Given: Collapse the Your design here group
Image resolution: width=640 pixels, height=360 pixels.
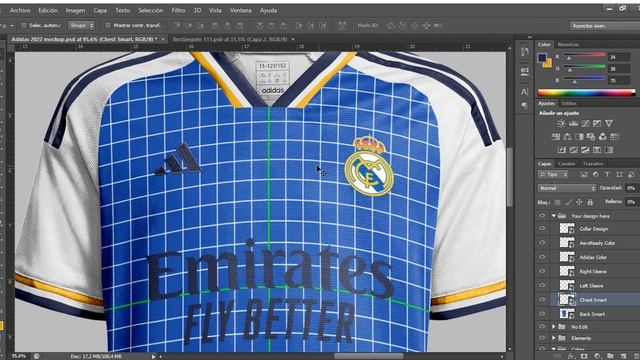Looking at the screenshot, I should pyautogui.click(x=554, y=216).
